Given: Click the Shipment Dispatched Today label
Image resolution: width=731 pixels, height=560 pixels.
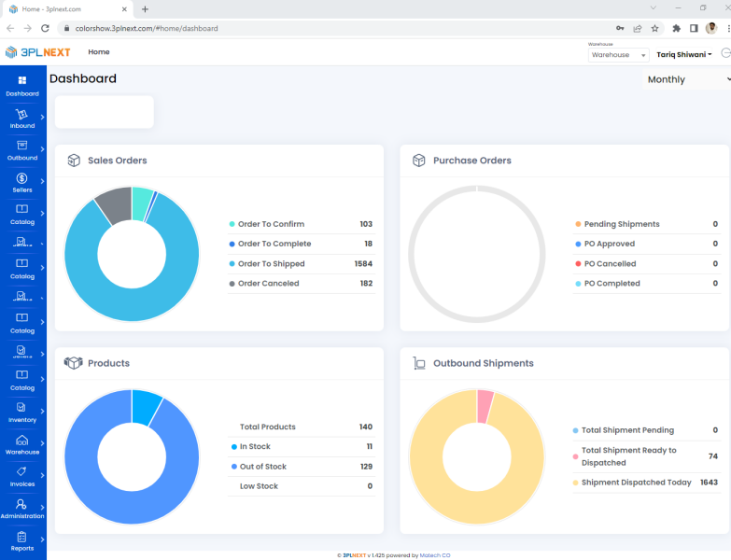Looking at the screenshot, I should tap(637, 483).
